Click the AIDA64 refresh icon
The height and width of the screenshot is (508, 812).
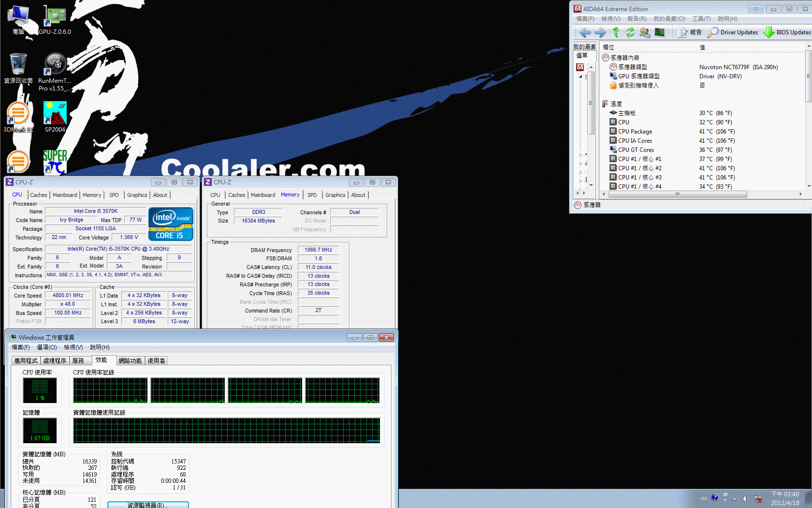click(x=630, y=32)
